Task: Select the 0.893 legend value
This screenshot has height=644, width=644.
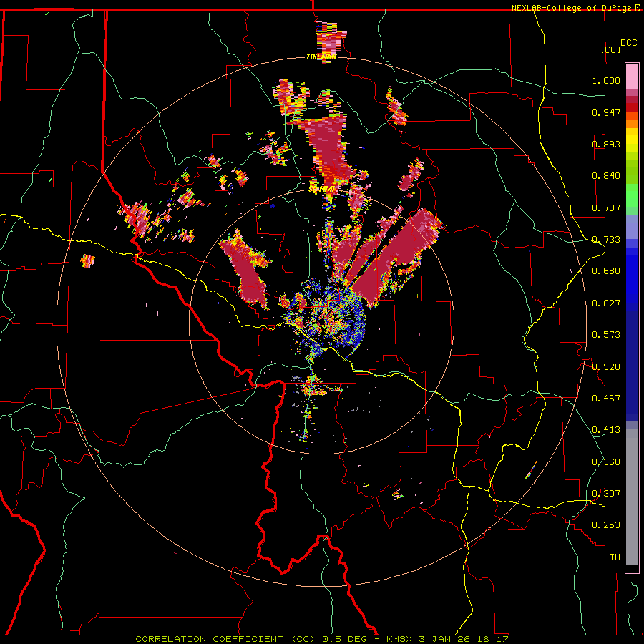Action: 606,144
